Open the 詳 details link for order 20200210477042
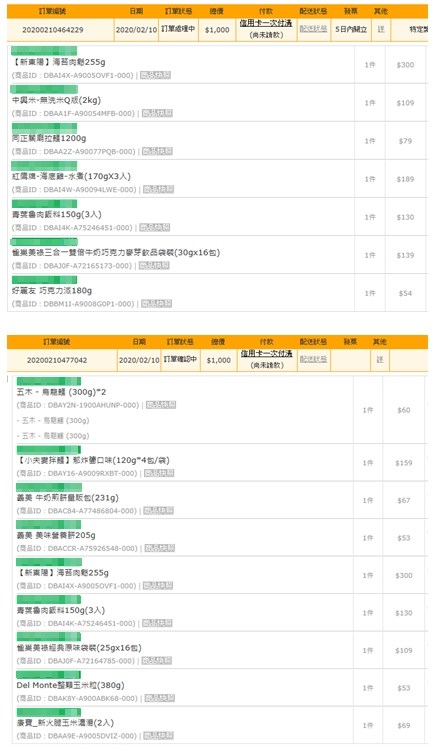The height and width of the screenshot is (749, 432). [380, 359]
